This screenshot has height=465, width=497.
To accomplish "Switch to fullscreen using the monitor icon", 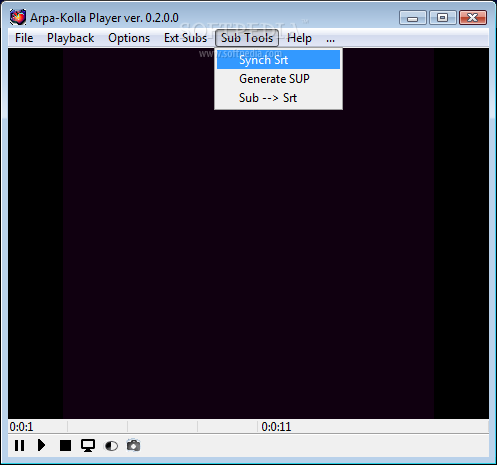I will point(88,445).
